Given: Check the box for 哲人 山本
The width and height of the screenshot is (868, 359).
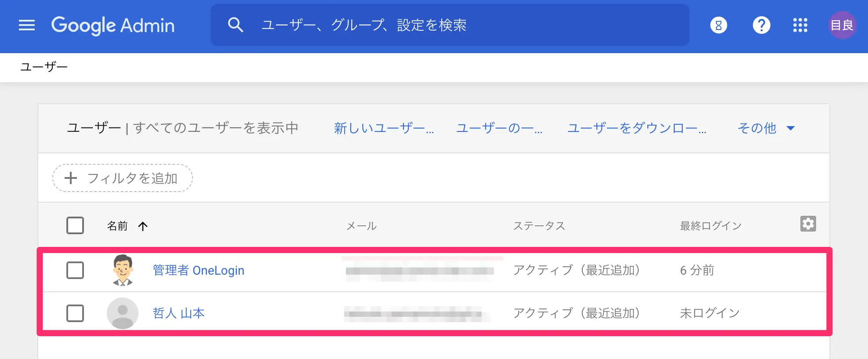Looking at the screenshot, I should pos(75,313).
